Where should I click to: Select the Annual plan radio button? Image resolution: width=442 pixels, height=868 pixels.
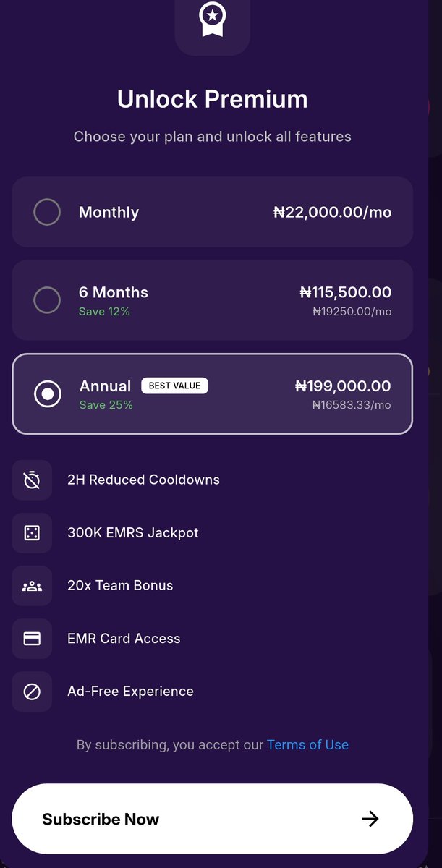coord(48,393)
